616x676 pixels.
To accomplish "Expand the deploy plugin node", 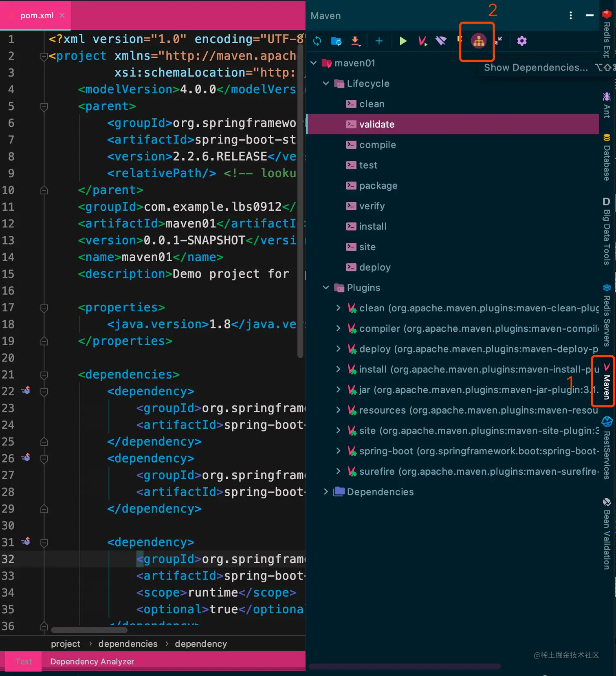I will [338, 348].
